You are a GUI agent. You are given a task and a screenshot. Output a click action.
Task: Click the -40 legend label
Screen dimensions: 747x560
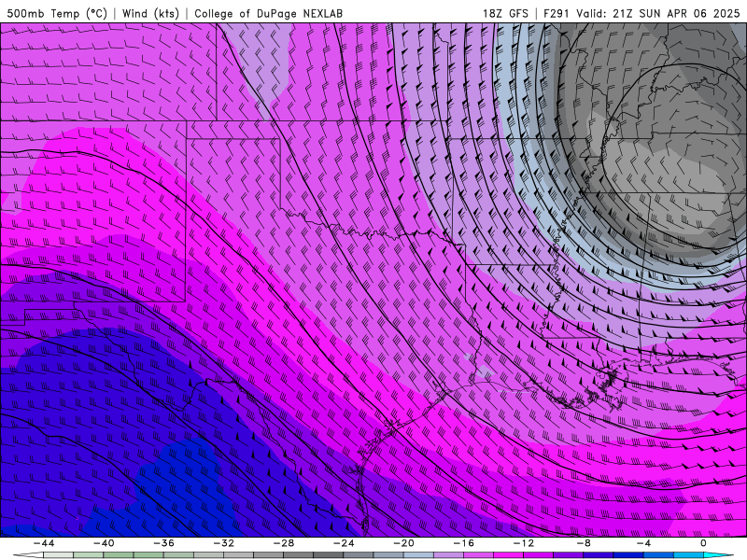(x=104, y=543)
